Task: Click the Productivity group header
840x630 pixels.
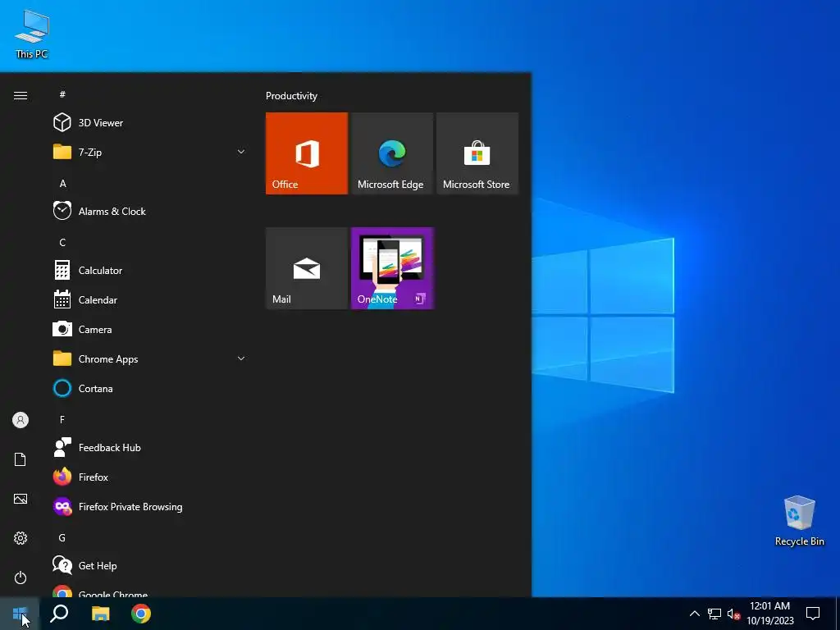Action: (291, 96)
